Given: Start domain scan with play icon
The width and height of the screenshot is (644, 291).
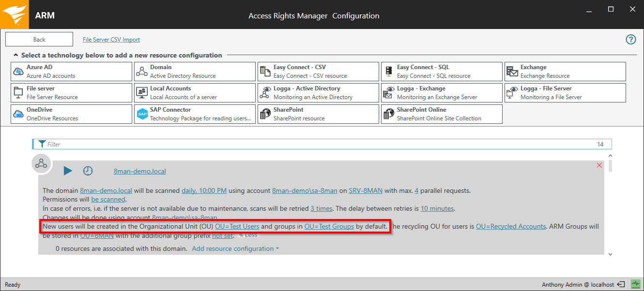Looking at the screenshot, I should pyautogui.click(x=68, y=171).
